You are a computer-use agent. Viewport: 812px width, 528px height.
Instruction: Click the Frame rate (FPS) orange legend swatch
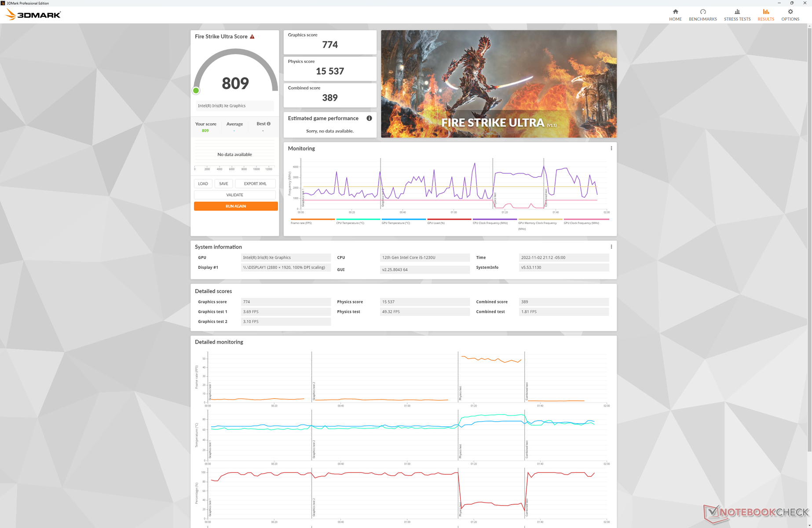coord(313,219)
